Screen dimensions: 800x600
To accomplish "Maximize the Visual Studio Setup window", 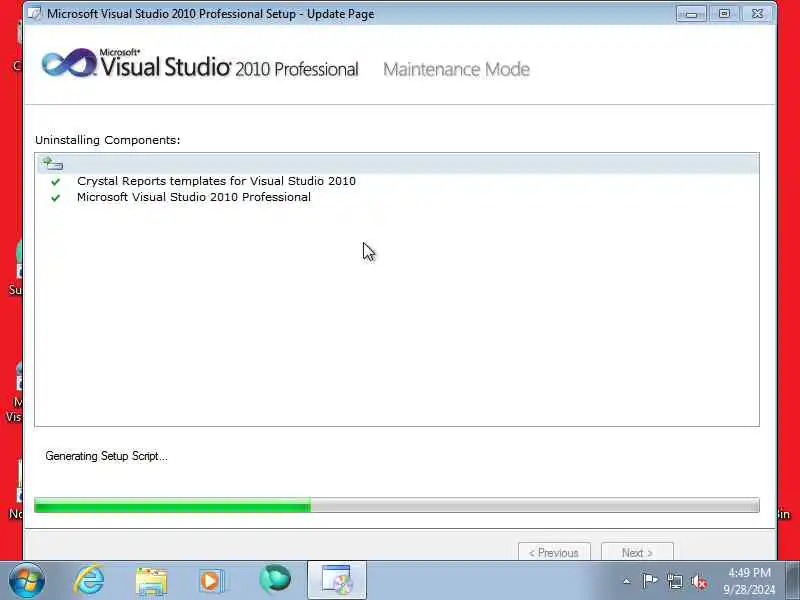I will 724,14.
